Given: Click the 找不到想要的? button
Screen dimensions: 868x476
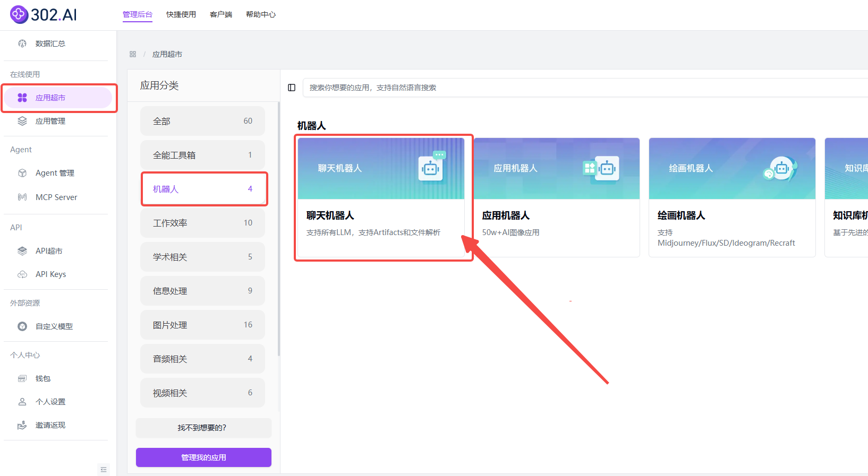Looking at the screenshot, I should pyautogui.click(x=203, y=428).
